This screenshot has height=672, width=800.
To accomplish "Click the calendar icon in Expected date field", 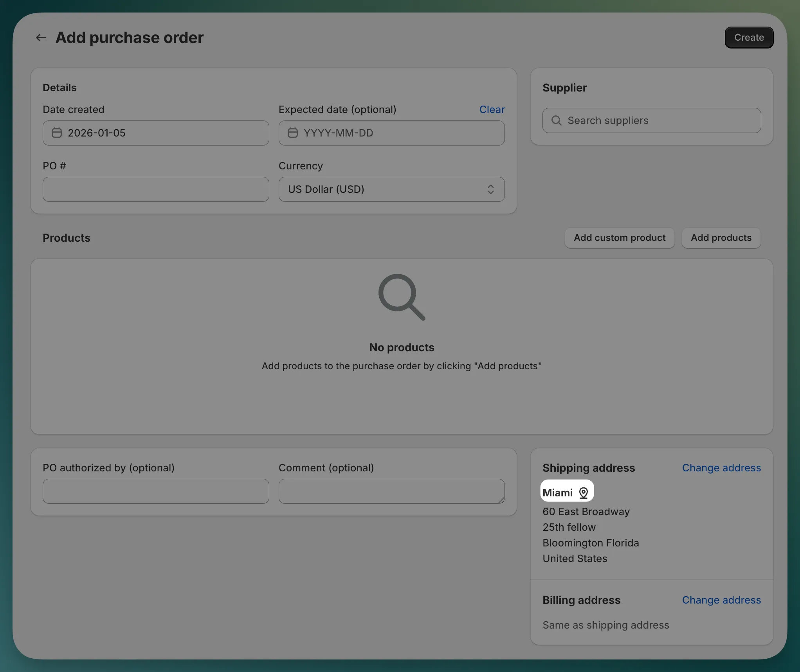I will 292,133.
